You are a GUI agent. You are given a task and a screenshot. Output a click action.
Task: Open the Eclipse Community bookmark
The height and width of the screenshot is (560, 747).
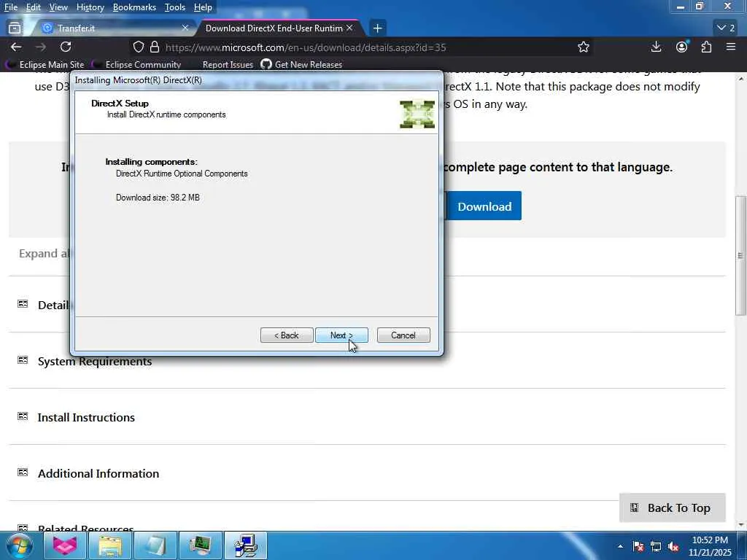pyautogui.click(x=138, y=64)
